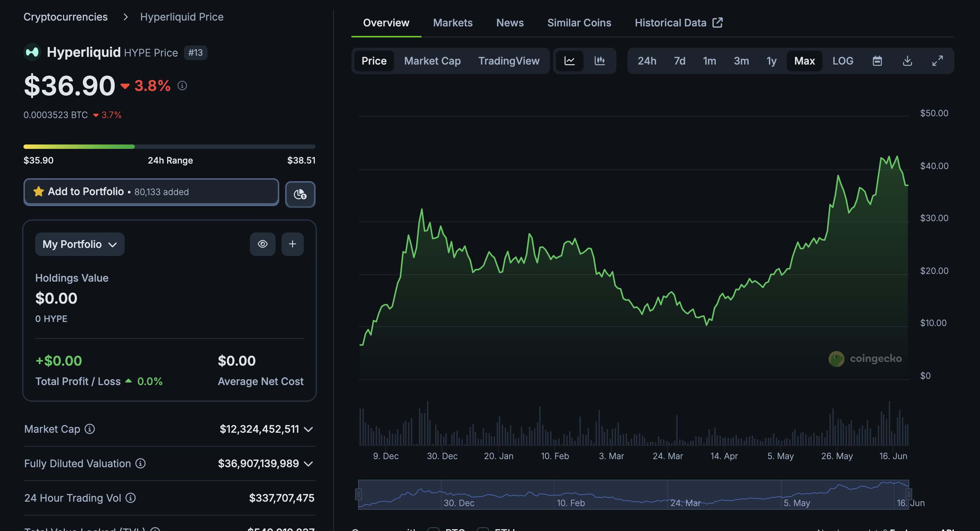Open the calendar date range picker
This screenshot has height=531, width=980.
[x=877, y=61]
